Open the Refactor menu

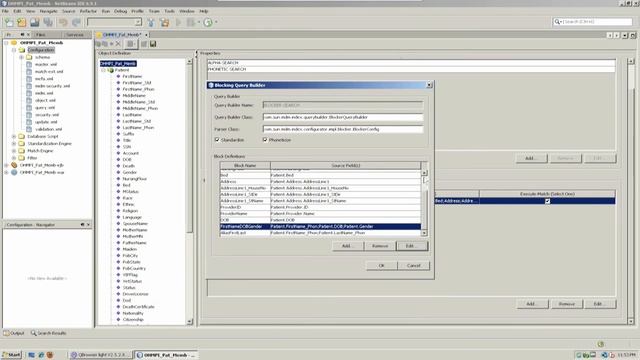(88, 11)
